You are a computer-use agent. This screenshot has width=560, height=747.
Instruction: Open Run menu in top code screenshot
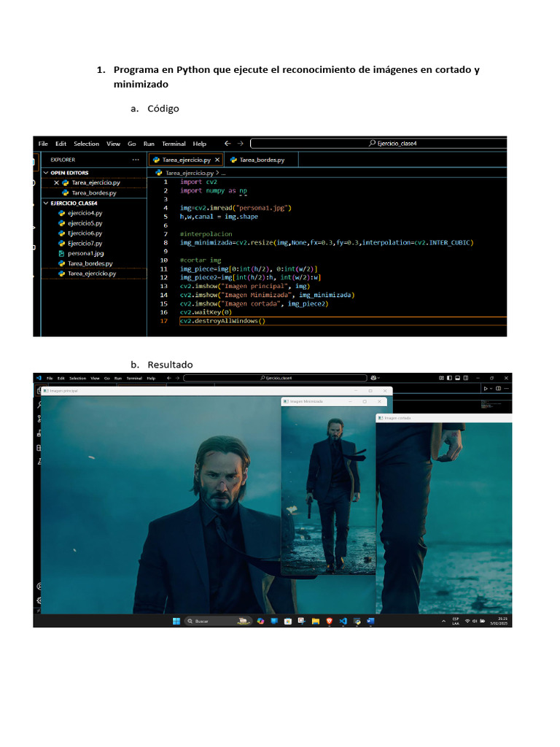pyautogui.click(x=149, y=144)
